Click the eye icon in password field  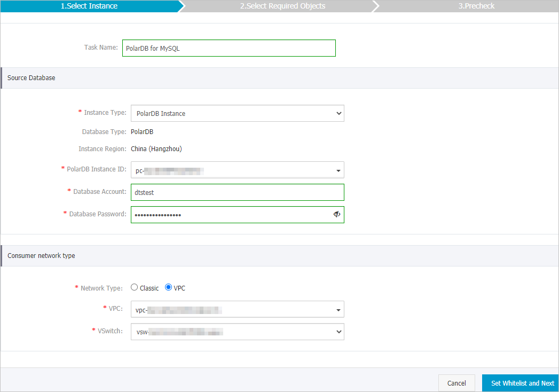point(337,214)
